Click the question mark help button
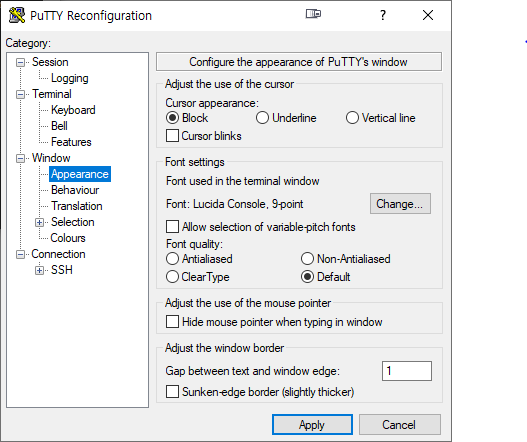 [x=382, y=15]
